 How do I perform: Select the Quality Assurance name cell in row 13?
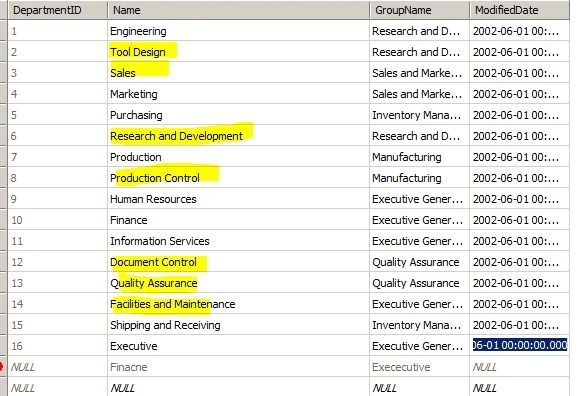click(x=238, y=283)
